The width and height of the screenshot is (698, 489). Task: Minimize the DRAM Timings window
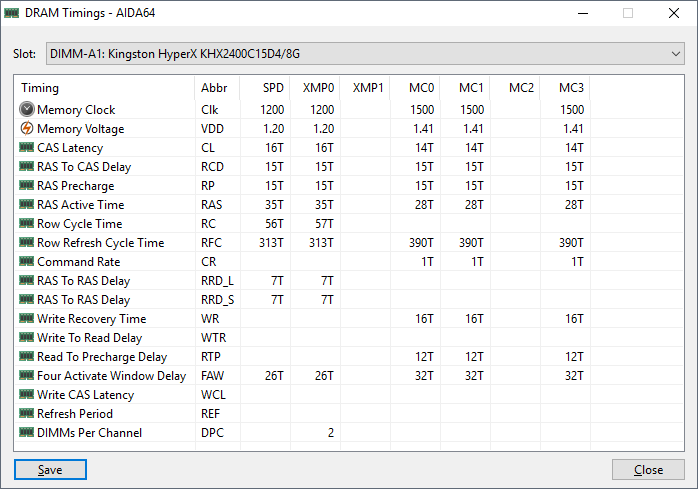pos(582,13)
